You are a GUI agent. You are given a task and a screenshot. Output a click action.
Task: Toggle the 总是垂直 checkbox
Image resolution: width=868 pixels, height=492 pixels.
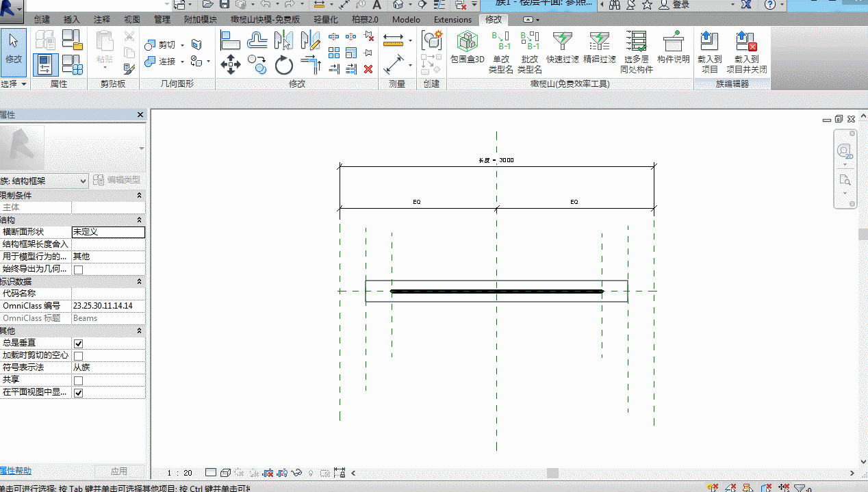pos(78,343)
